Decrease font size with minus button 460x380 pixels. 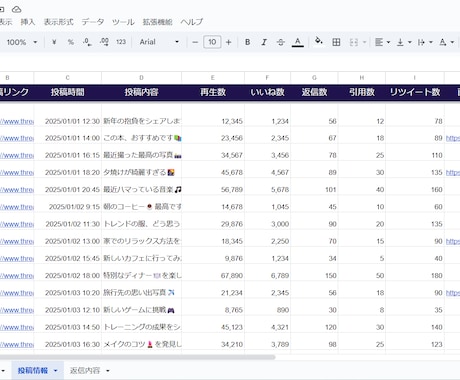[x=195, y=42]
